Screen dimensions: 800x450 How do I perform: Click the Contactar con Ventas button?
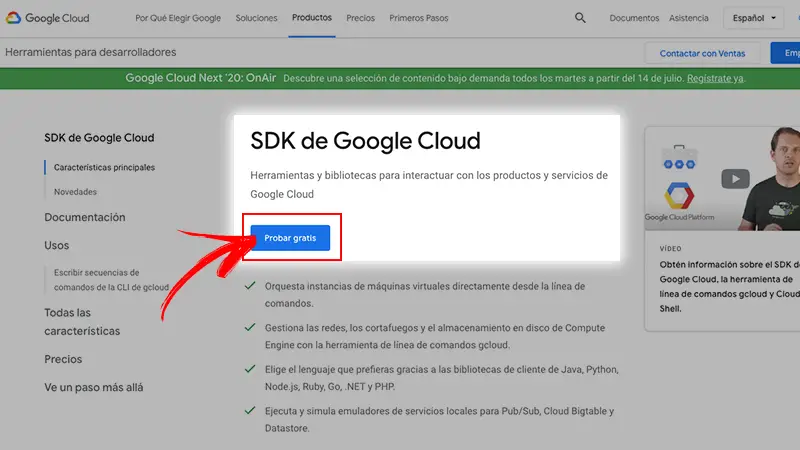click(703, 53)
